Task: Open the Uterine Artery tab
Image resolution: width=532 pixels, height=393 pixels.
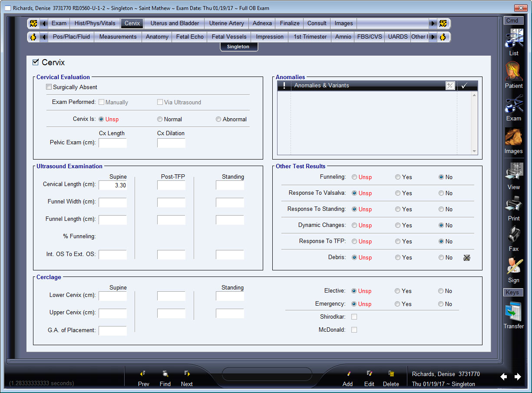Action: point(227,23)
